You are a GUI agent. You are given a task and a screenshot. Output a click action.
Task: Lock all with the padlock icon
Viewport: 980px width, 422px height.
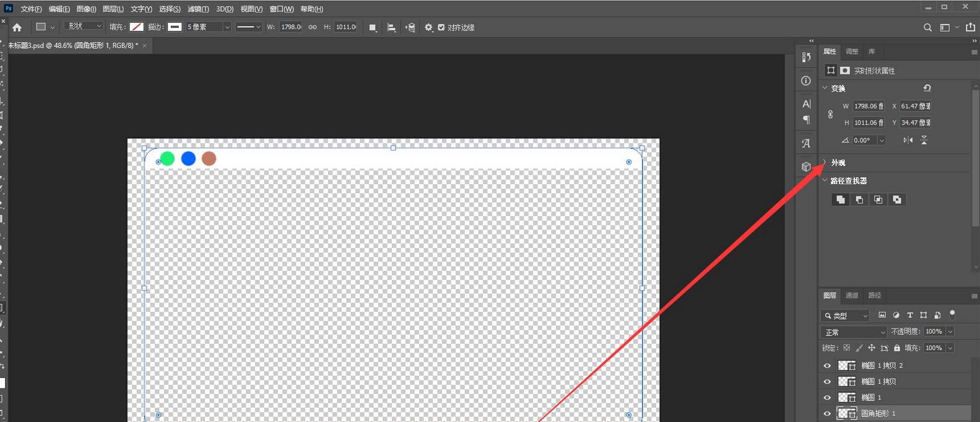coord(896,348)
